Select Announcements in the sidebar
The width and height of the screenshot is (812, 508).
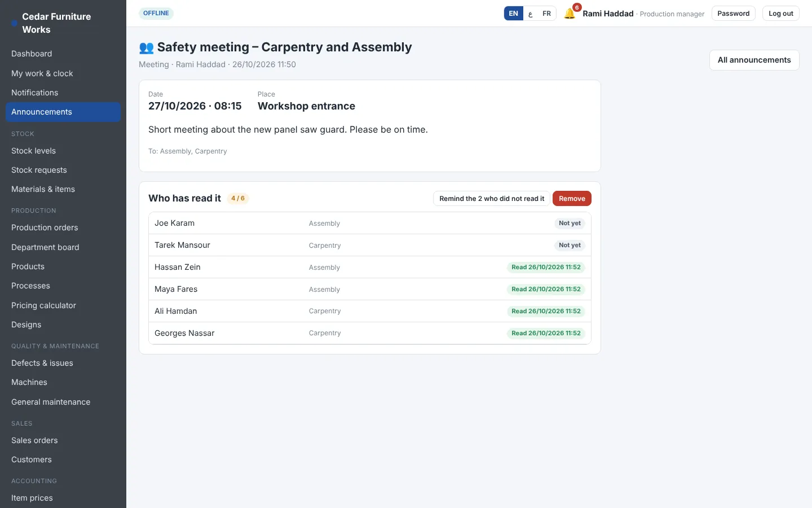[x=63, y=112]
